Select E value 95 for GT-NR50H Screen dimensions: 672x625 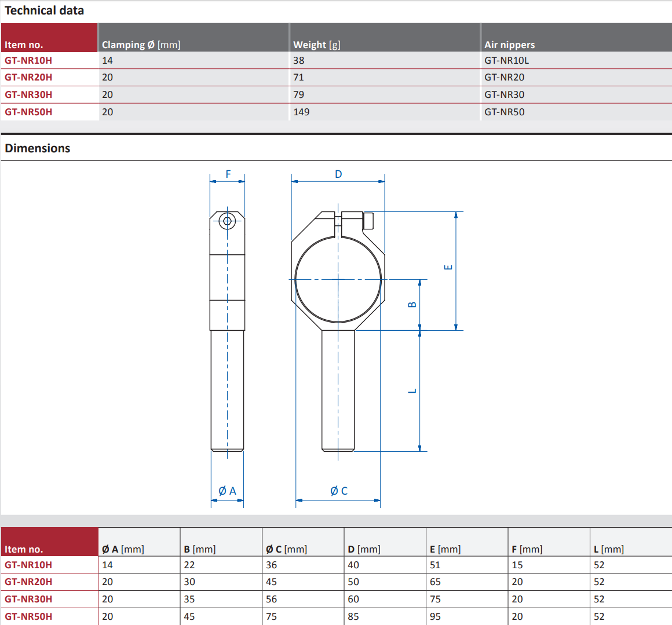pos(436,616)
